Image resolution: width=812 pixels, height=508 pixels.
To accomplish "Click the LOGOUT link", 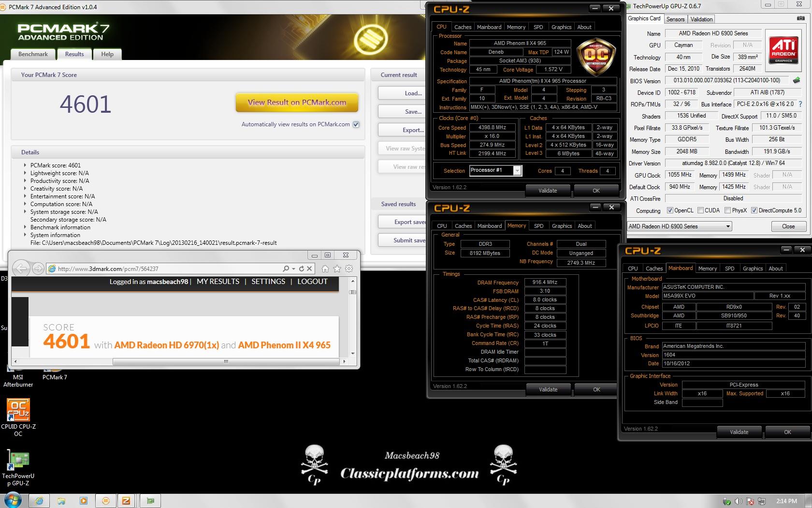I will click(312, 282).
